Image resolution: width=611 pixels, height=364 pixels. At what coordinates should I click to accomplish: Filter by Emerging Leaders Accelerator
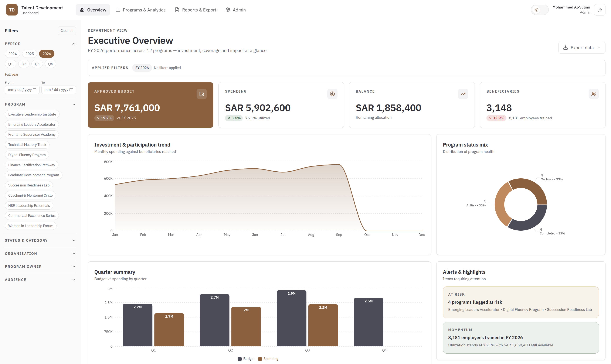[x=32, y=124]
